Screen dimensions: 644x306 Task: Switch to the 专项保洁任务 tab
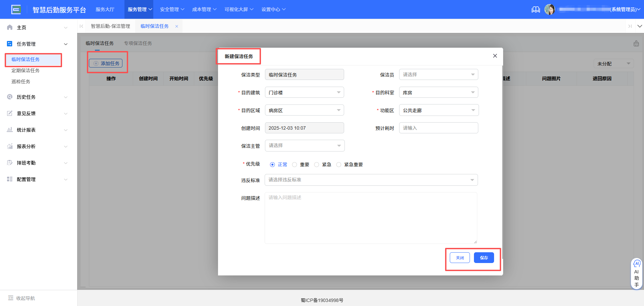click(138, 43)
